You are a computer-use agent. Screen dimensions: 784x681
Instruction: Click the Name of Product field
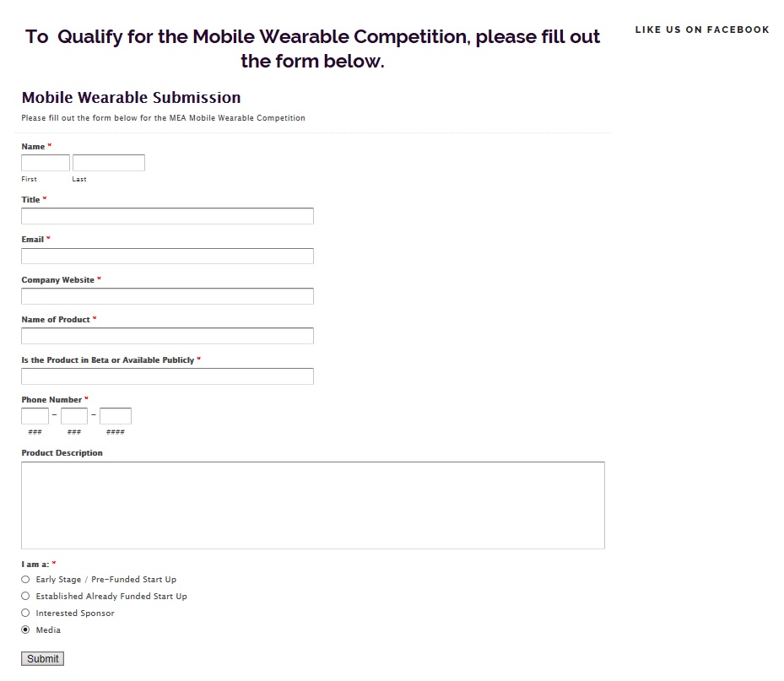pyautogui.click(x=167, y=336)
